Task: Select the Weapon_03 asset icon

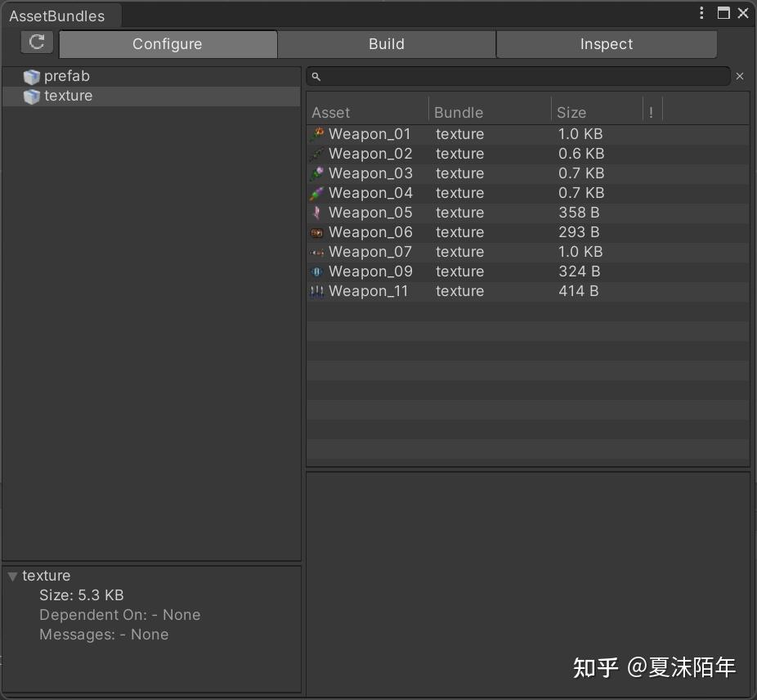Action: click(x=316, y=173)
